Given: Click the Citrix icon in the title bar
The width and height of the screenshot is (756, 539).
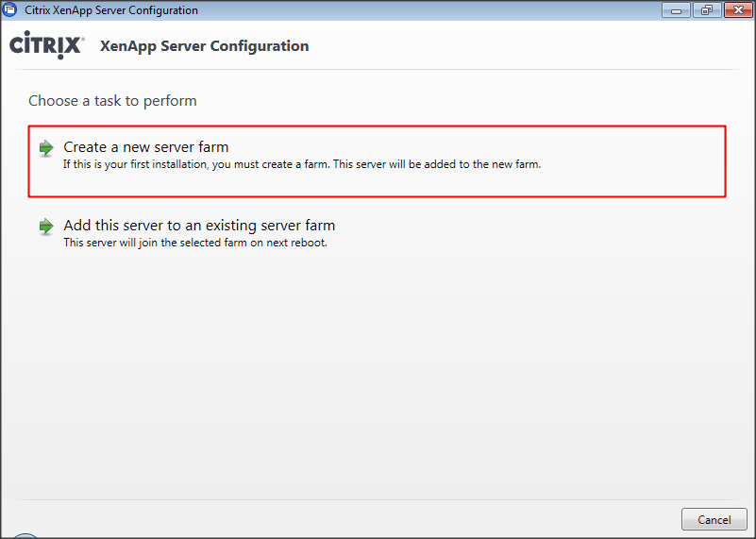Looking at the screenshot, I should coord(11,10).
